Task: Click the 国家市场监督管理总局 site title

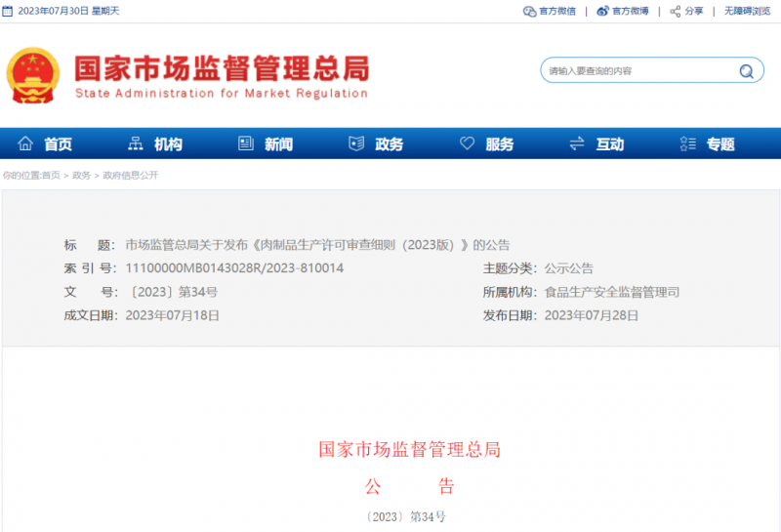Action: (x=222, y=68)
